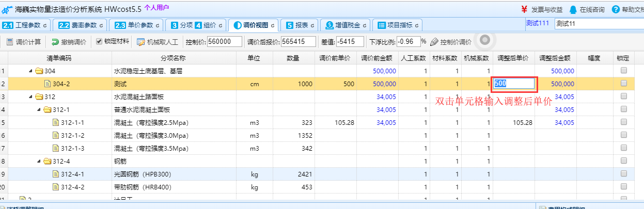Click the 机械取人工 toolbar icon
This screenshot has height=209, width=644.
tap(141, 42)
